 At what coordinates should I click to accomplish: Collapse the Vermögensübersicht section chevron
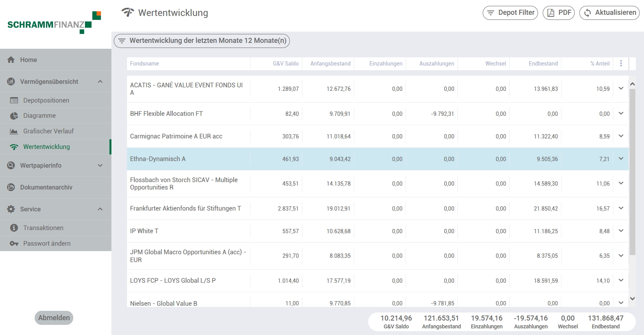[100, 82]
